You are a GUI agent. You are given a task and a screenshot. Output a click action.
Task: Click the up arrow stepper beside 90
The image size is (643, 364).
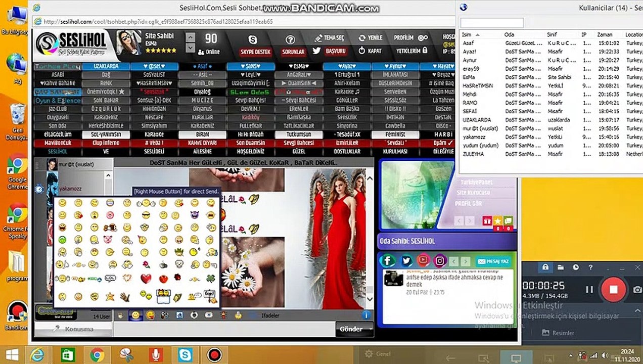pos(191,37)
